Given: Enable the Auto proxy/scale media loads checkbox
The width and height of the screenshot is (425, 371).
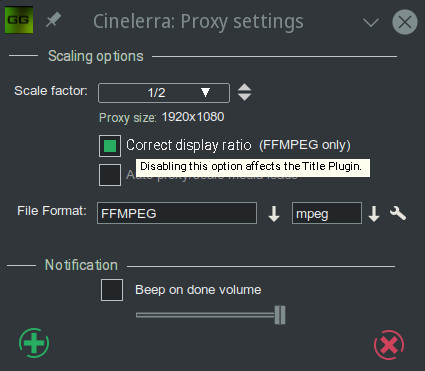Looking at the screenshot, I should (110, 175).
